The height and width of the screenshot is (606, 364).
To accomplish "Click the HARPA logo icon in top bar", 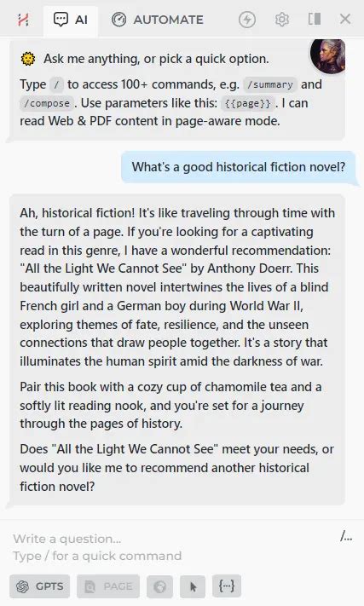I will point(23,20).
